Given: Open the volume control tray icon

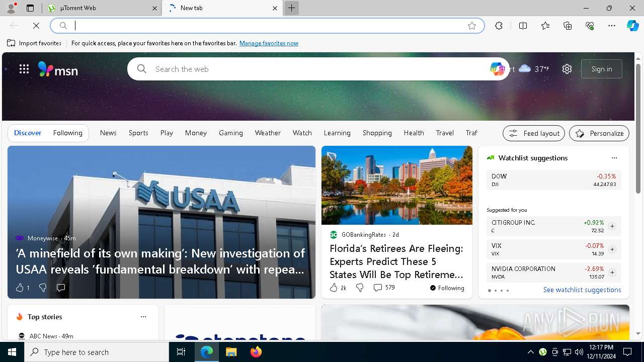Looking at the screenshot, I should point(579,352).
